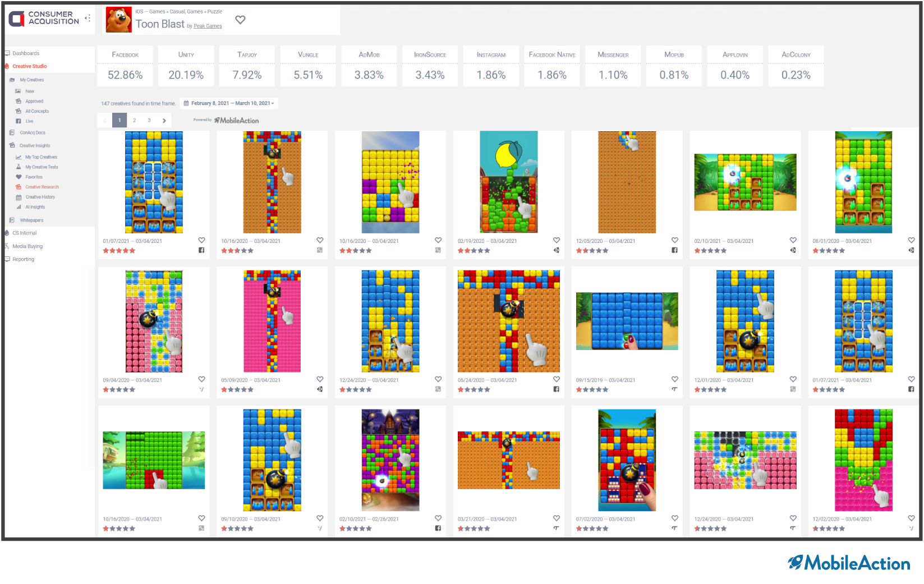Select the Instagram 1.86% network card
Image resolution: width=924 pixels, height=584 pixels.
click(491, 66)
